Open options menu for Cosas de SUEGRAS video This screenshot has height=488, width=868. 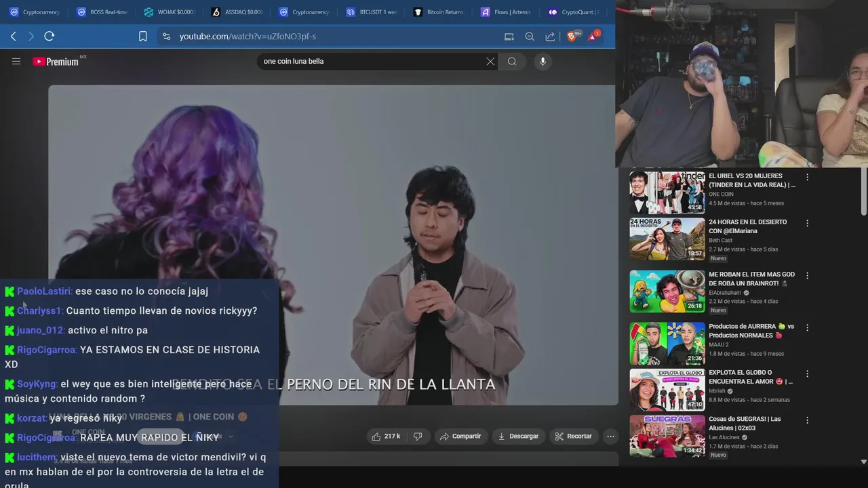(x=807, y=420)
